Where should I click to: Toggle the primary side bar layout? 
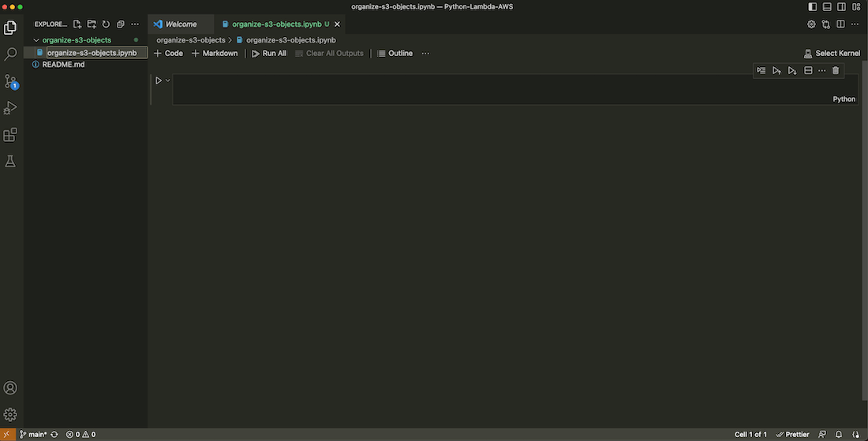(x=813, y=6)
